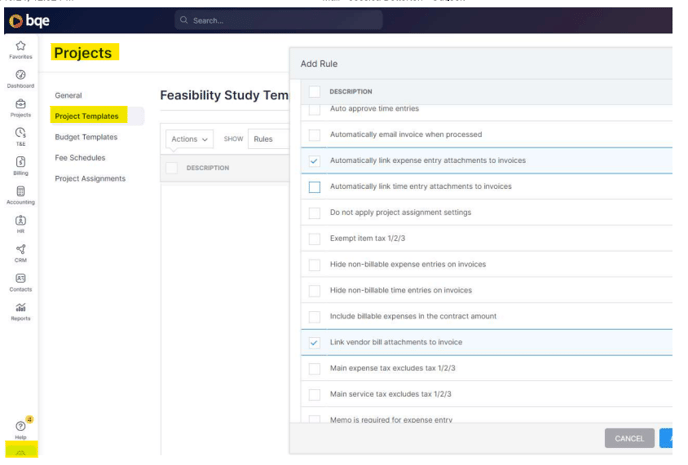Toggle select-all checkbox in Add Rule header
The width and height of the screenshot is (688, 465).
point(315,91)
